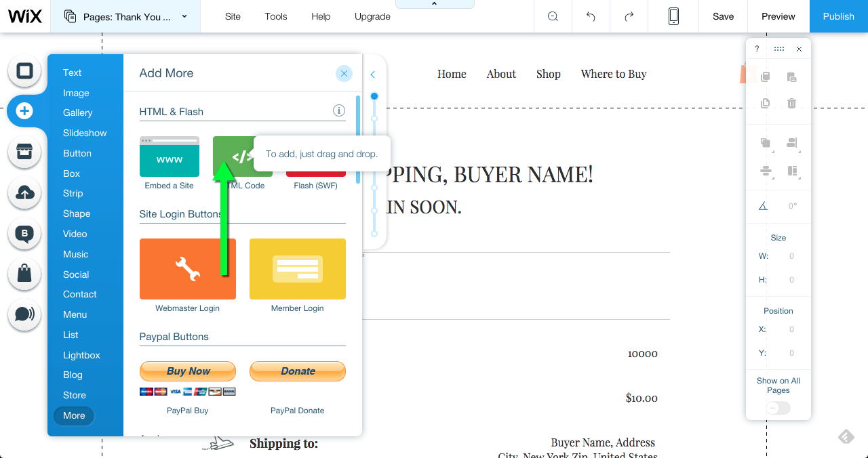This screenshot has height=458, width=868.
Task: Switch to mobile editor view
Action: 673,16
